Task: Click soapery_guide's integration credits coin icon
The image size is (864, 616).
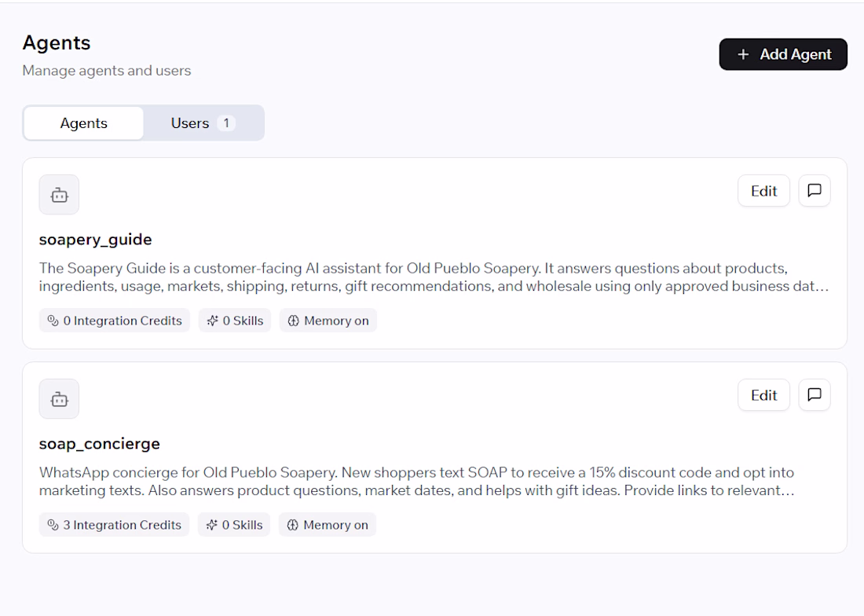Action: 53,321
